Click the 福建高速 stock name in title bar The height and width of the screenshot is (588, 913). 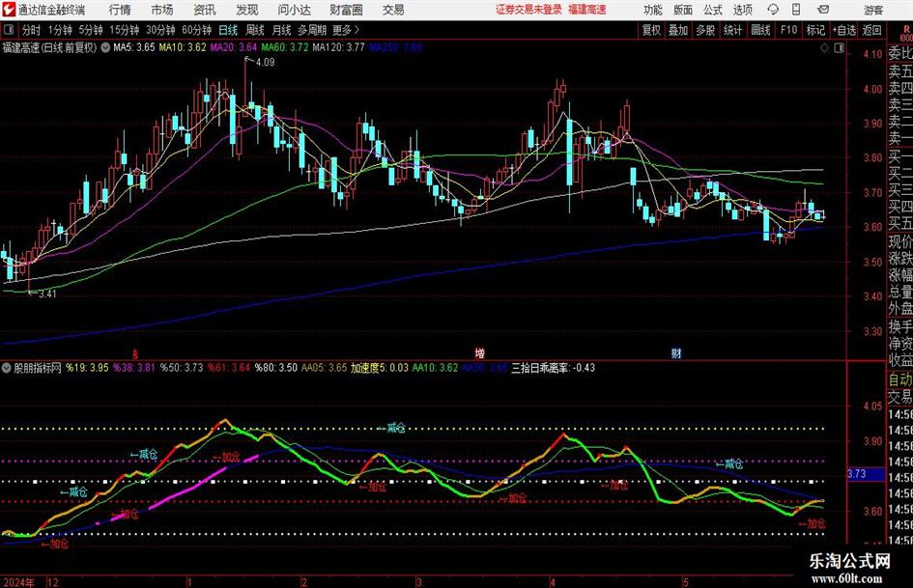(587, 10)
